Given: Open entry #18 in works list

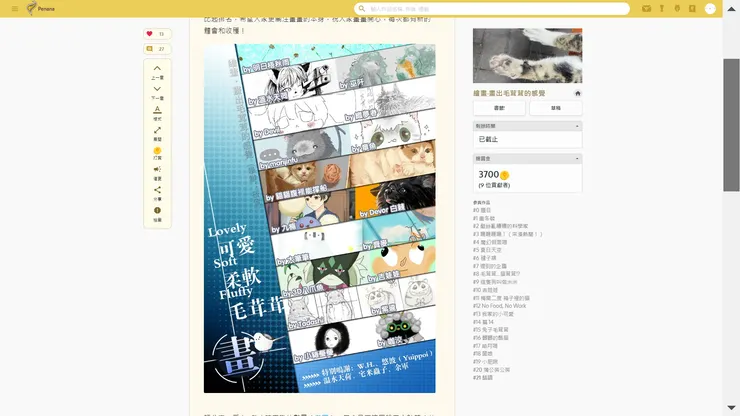Looking at the screenshot, I should coord(482,354).
